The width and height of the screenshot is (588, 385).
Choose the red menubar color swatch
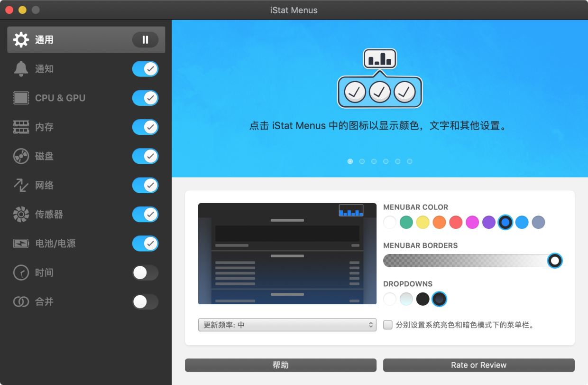(456, 222)
